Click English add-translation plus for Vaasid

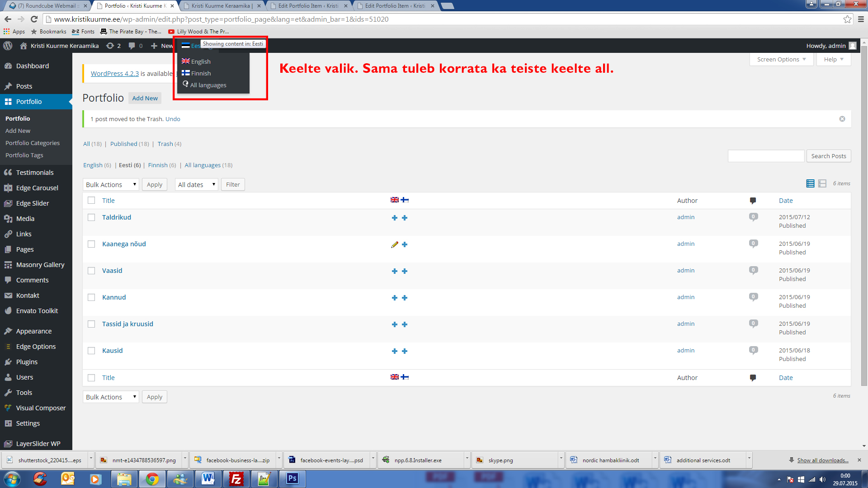click(395, 271)
